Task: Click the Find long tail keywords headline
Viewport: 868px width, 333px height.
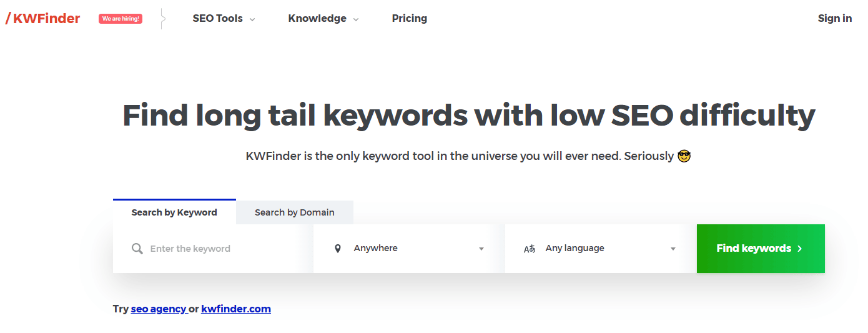Action: pos(469,116)
